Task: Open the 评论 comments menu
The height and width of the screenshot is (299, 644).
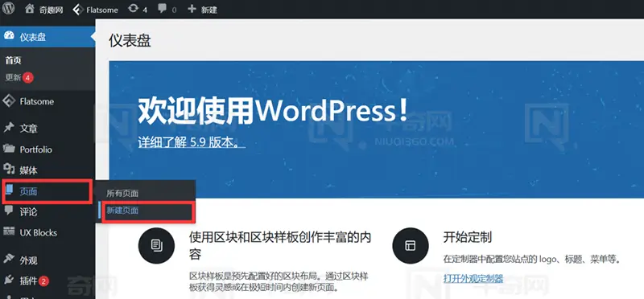Action: (x=47, y=211)
